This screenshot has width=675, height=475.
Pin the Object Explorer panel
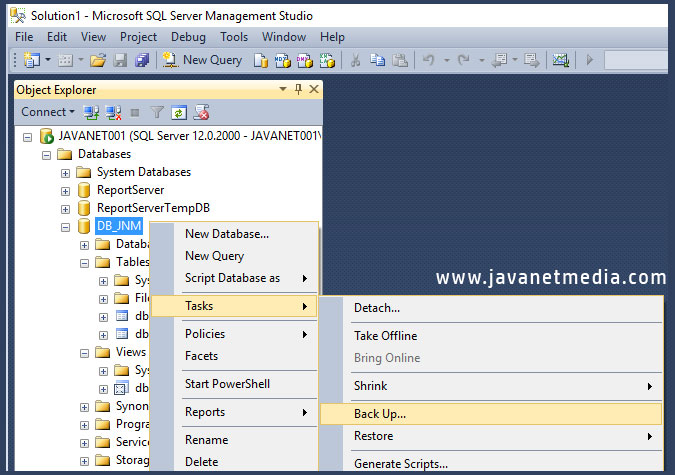point(298,89)
